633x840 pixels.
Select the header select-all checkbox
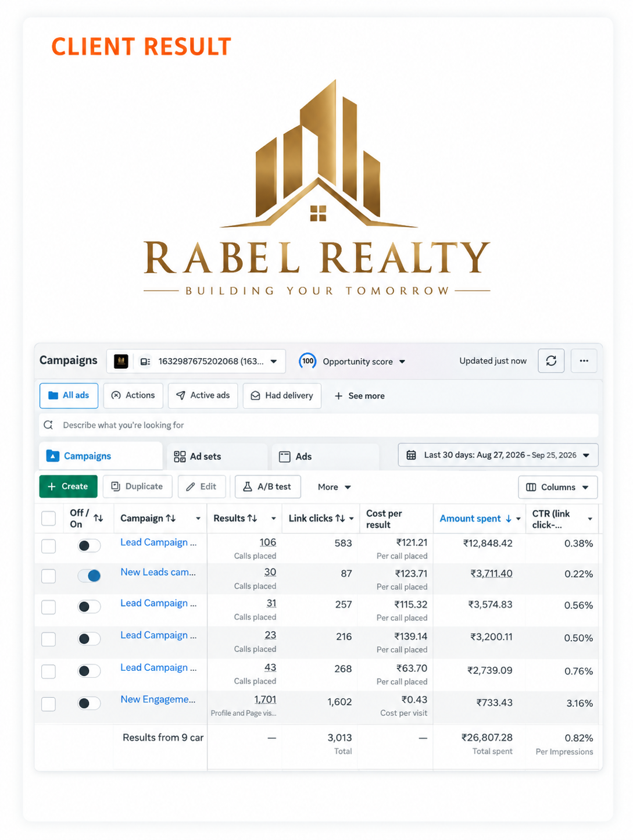49,518
